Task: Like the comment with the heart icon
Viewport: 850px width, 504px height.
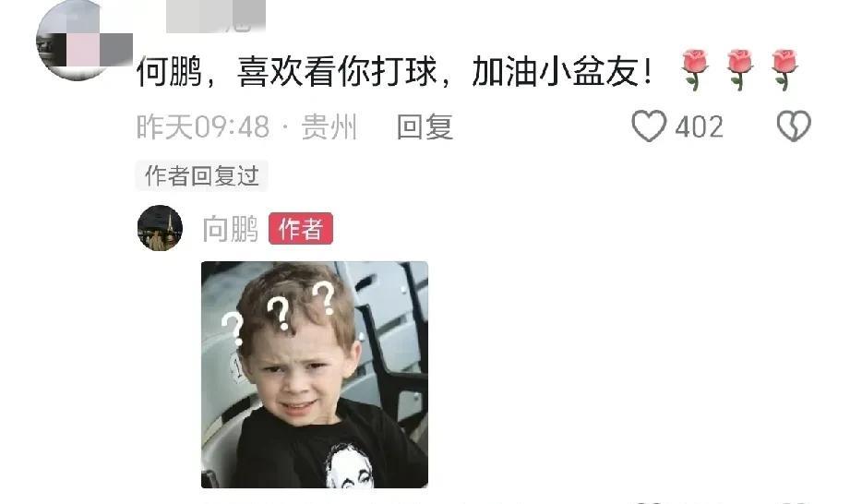Action: (x=648, y=126)
